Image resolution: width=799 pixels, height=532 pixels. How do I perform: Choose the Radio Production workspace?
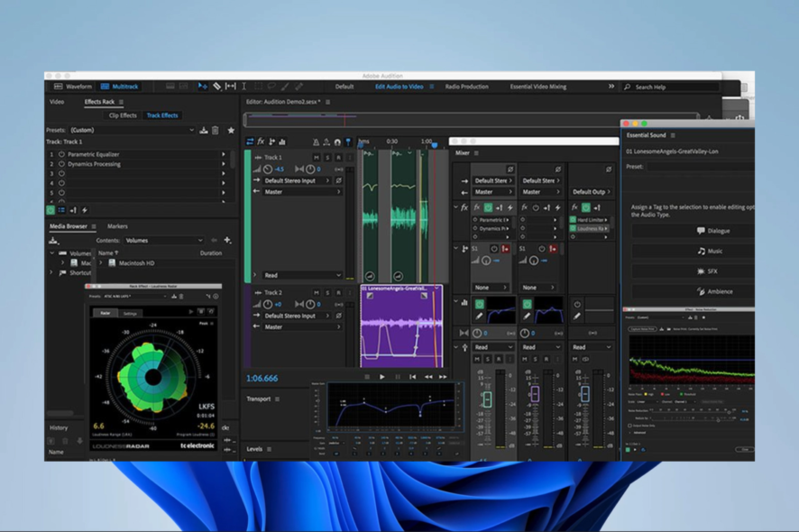[467, 87]
